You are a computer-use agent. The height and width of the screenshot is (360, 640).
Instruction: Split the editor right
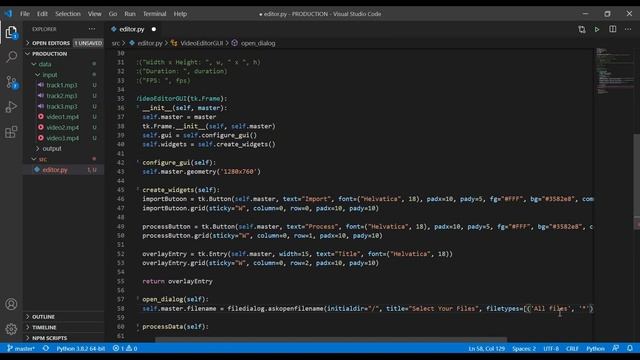click(613, 29)
